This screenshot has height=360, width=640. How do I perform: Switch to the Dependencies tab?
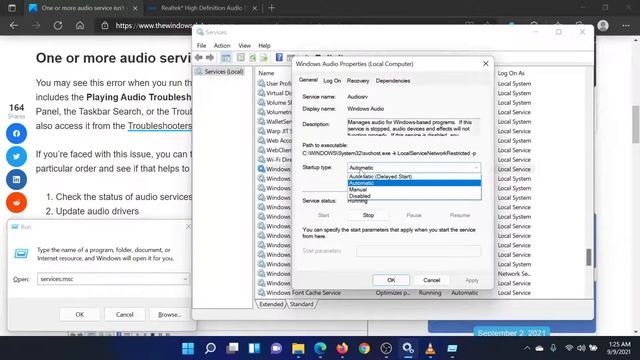pyautogui.click(x=393, y=81)
